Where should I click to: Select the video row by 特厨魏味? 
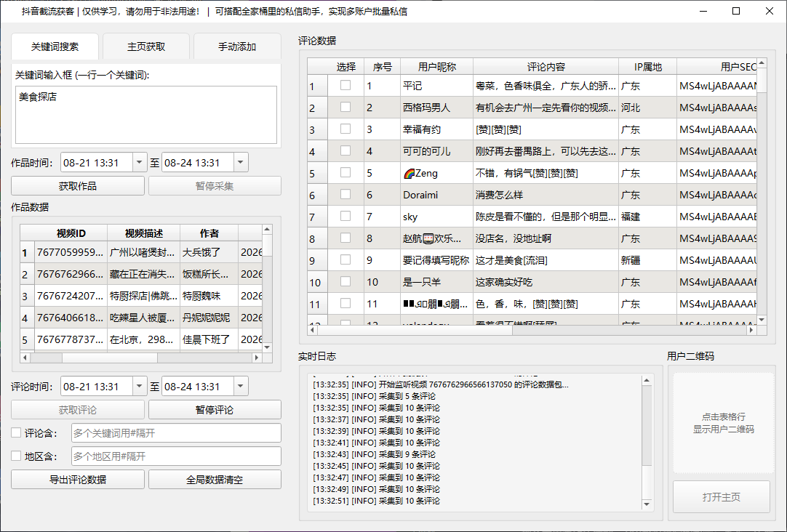click(x=141, y=296)
